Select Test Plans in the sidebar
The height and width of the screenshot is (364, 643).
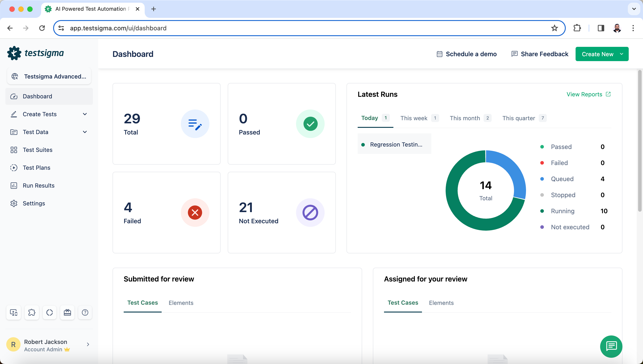click(37, 168)
